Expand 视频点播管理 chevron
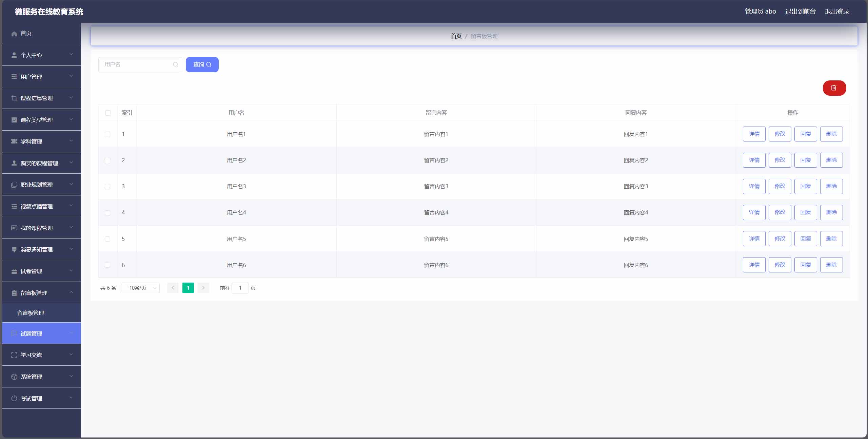 click(x=71, y=206)
